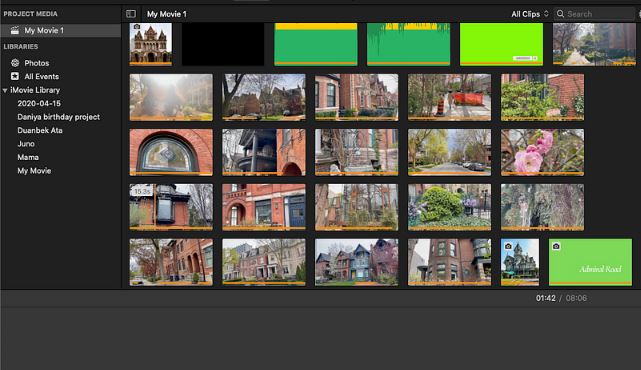Collapse the iMovie Library tree
Screen dimensions: 641x370
pyautogui.click(x=5, y=90)
